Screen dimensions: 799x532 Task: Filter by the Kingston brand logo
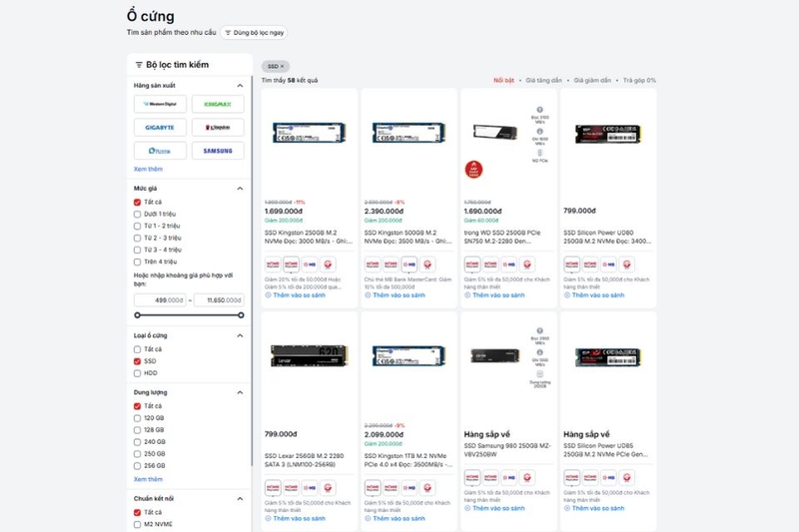click(x=218, y=128)
